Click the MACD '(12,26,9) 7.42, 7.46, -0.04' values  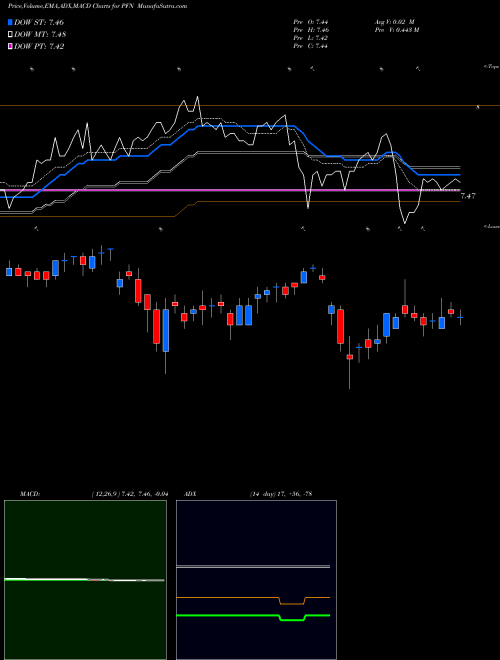point(130,494)
